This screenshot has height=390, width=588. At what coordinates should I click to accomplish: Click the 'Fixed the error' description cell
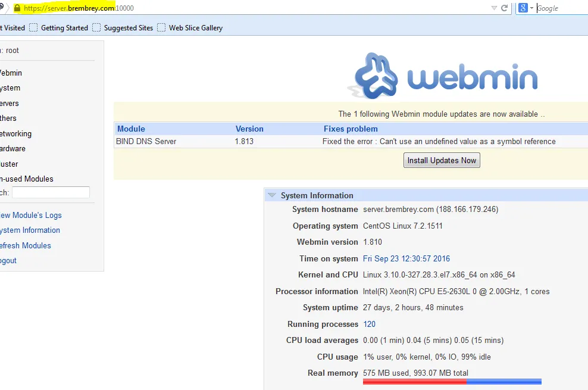(x=439, y=141)
